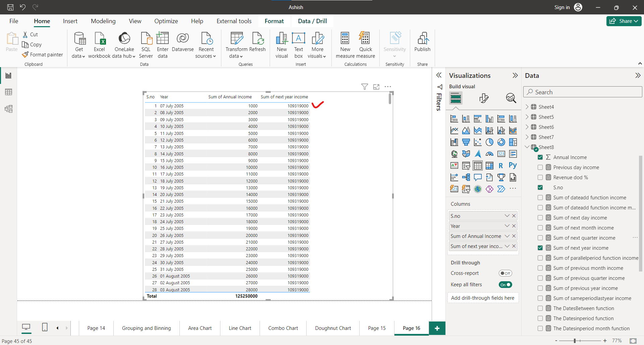Select the Pie chart visualization
The width and height of the screenshot is (644, 345).
489,142
